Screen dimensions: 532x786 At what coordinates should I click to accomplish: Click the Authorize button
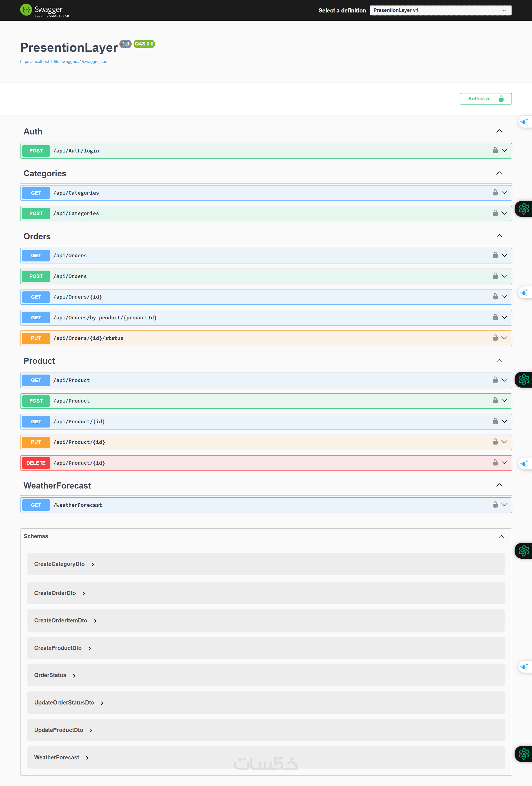[485, 99]
